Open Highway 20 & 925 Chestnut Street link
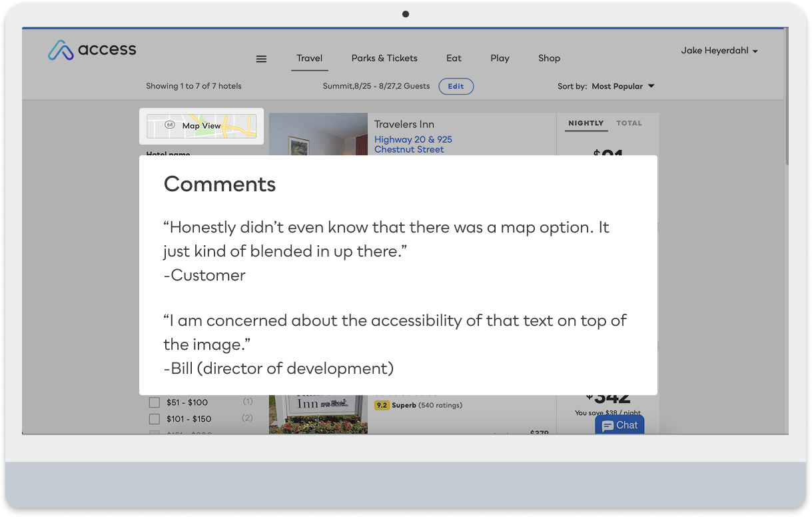The width and height of the screenshot is (812, 517). (x=413, y=144)
